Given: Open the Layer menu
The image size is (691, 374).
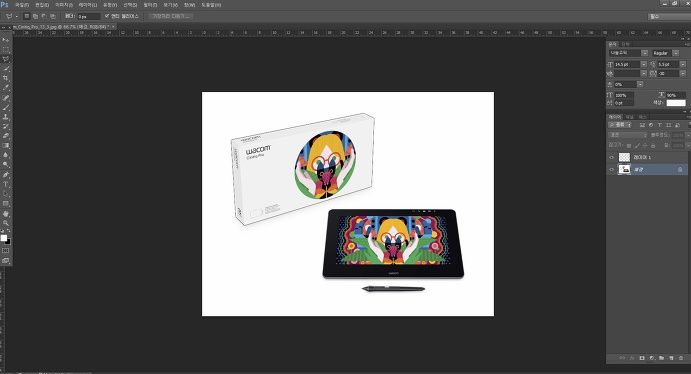Looking at the screenshot, I should [x=88, y=5].
